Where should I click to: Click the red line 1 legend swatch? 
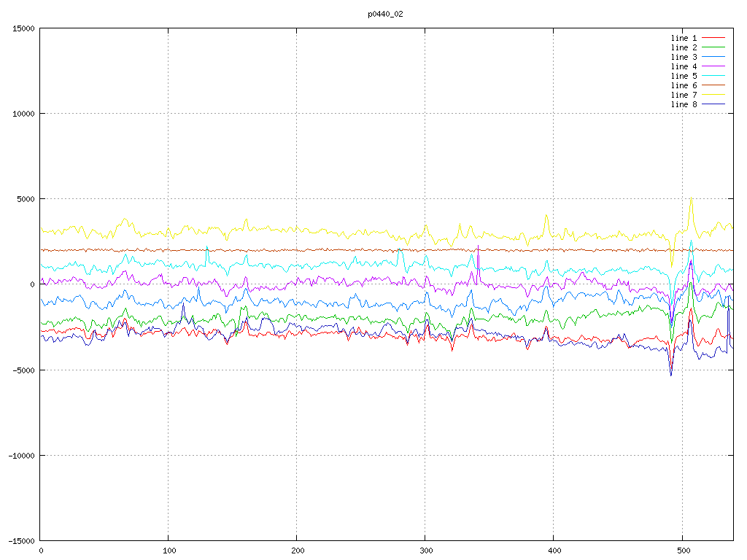713,38
